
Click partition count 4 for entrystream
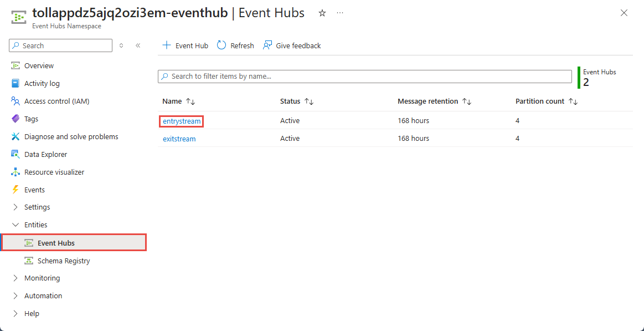(518, 121)
